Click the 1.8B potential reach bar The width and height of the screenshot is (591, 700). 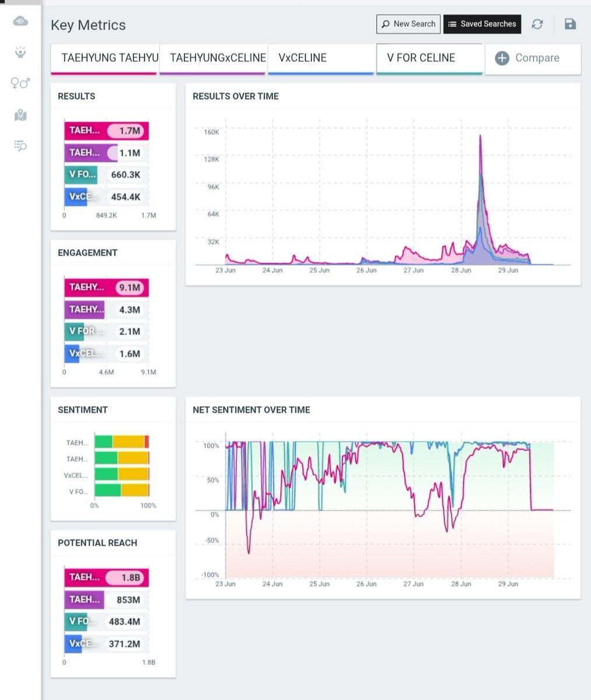tap(106, 577)
